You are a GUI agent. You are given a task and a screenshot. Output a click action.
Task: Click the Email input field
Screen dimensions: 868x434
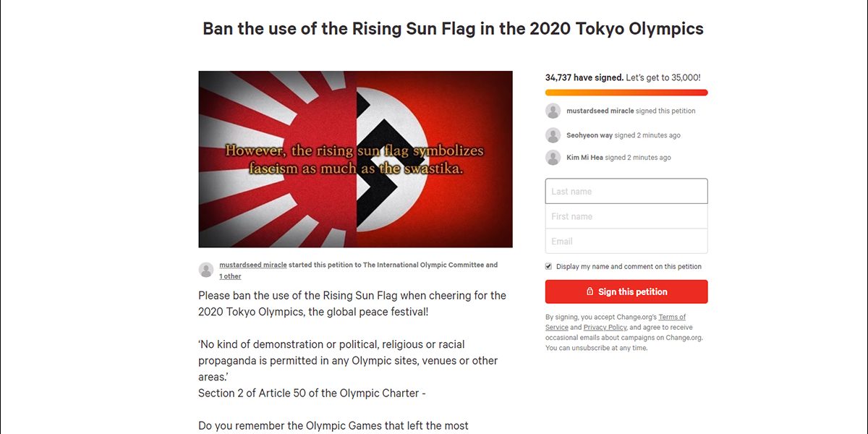tap(626, 241)
